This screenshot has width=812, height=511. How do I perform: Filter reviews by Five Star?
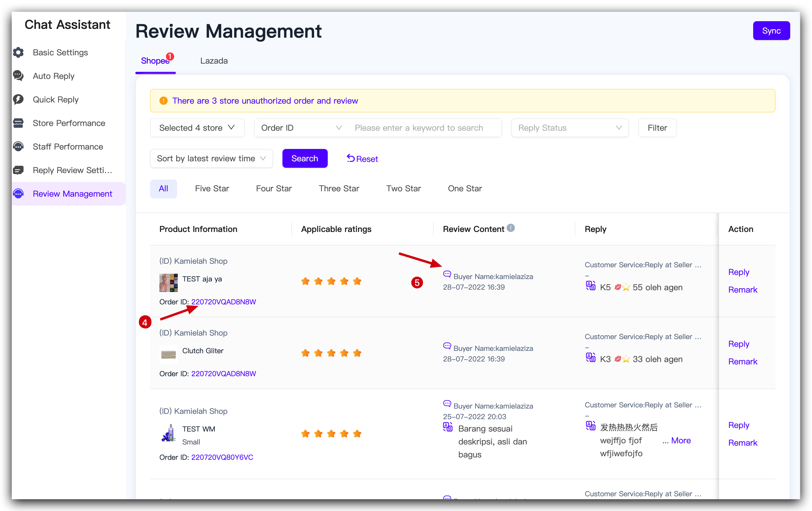point(212,189)
